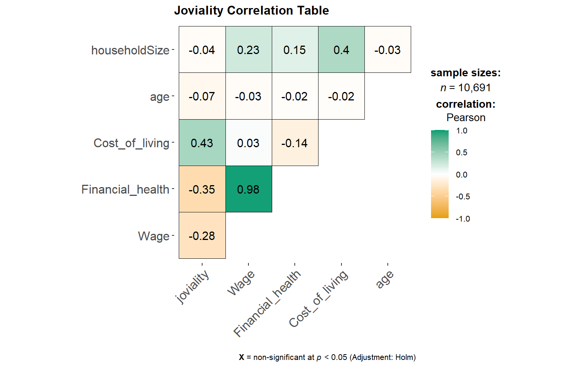Click the Financial_health row label
Image resolution: width=588 pixels, height=368 pixels.
125,189
